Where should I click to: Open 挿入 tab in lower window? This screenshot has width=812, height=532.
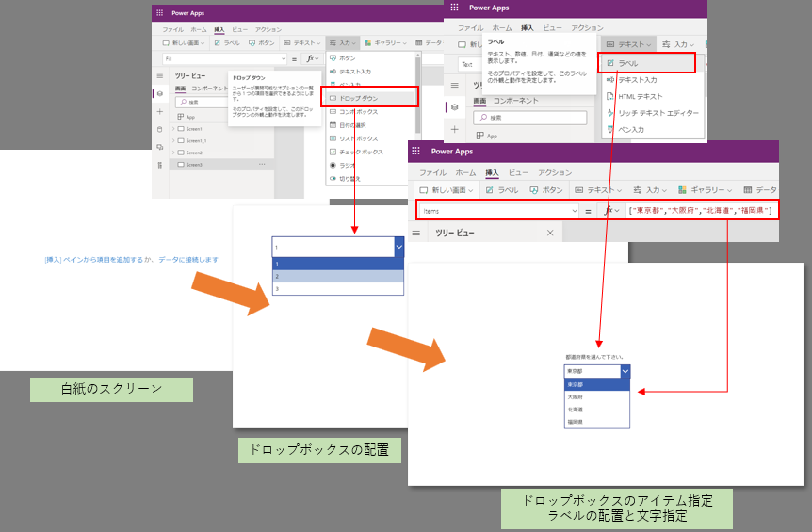click(492, 172)
